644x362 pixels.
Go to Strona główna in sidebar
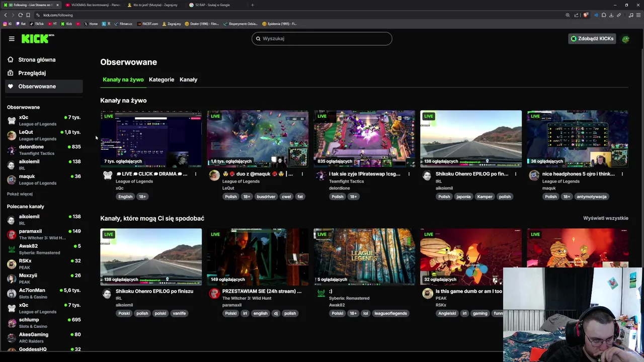click(43, 59)
